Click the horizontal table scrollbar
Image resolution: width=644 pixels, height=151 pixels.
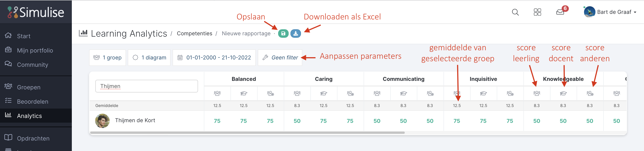247,132
